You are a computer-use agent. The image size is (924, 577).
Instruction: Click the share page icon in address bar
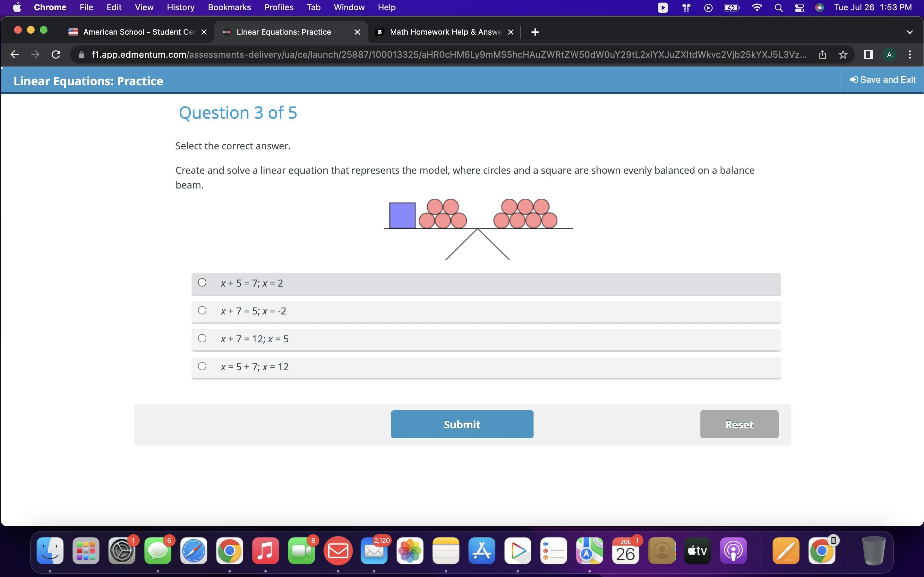click(x=822, y=54)
